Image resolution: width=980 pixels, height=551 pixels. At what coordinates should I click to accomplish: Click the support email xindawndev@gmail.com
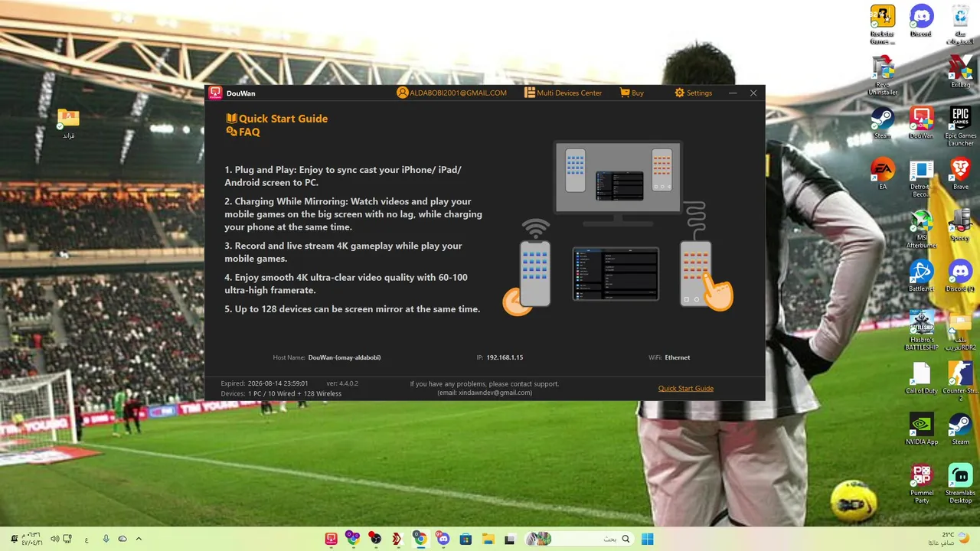(485, 393)
